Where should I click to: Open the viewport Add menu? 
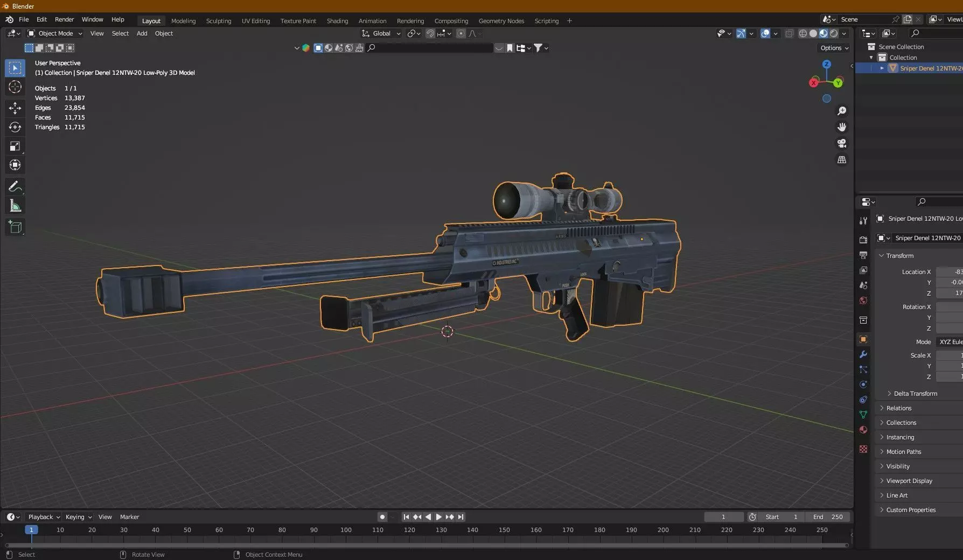click(142, 33)
